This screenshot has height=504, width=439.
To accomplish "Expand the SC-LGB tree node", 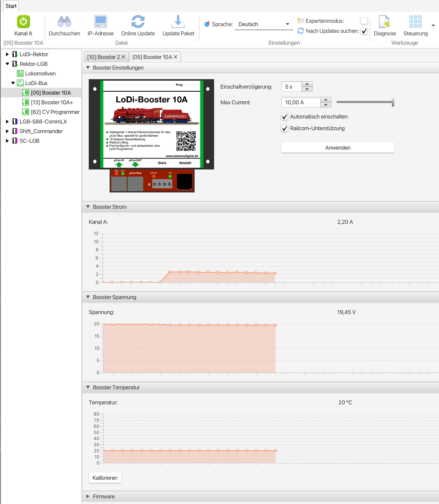I will (x=7, y=141).
